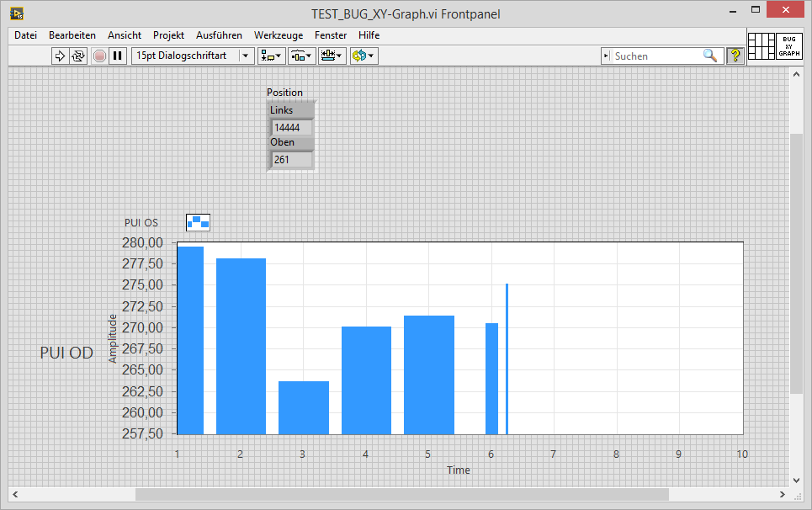Click the horizontal scrollbar right arrow

coord(783,495)
